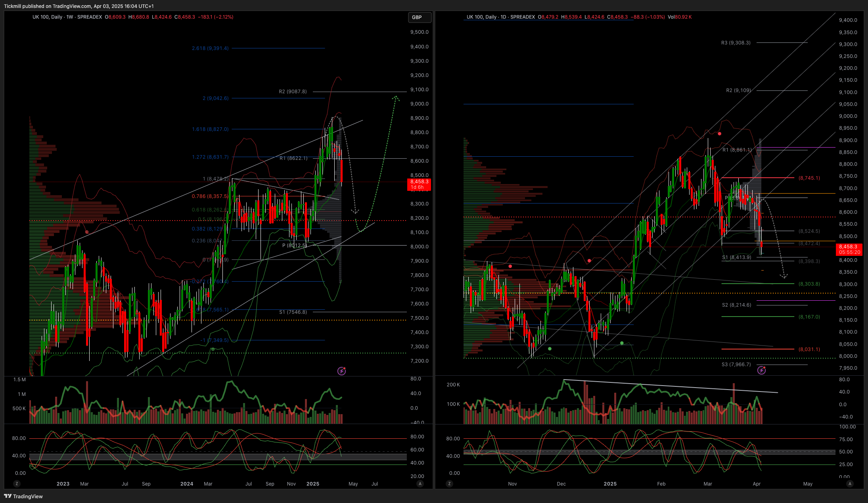The width and height of the screenshot is (868, 503).
Task: Click the weekly change value −183.1 (−2.12%)
Action: click(216, 17)
